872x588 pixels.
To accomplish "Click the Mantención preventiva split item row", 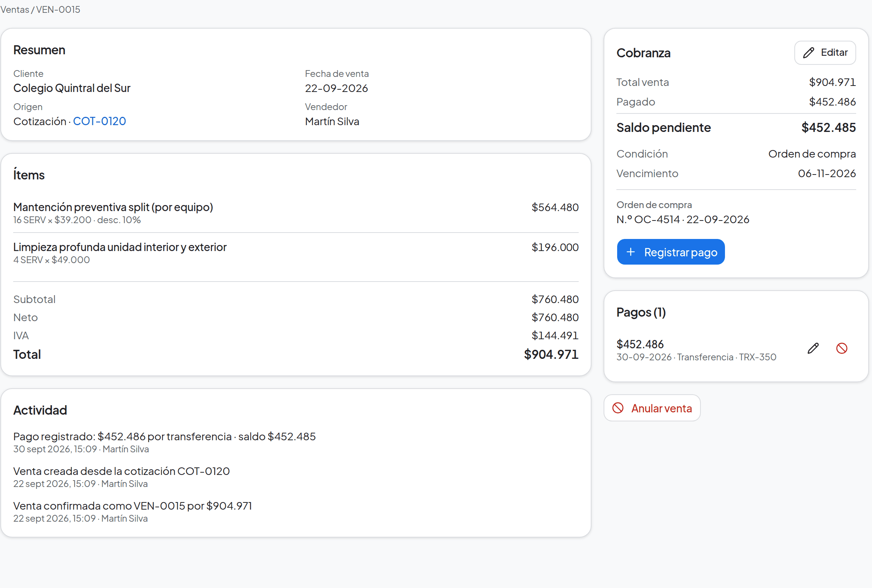I will [x=296, y=213].
